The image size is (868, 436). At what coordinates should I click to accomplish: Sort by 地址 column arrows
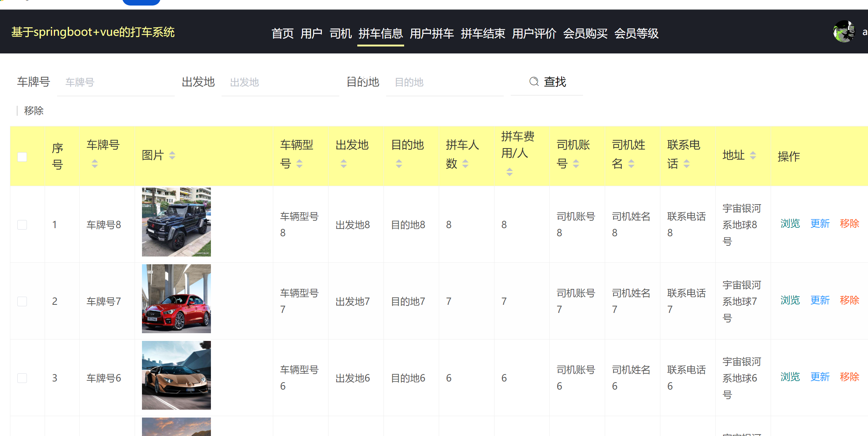click(x=753, y=156)
